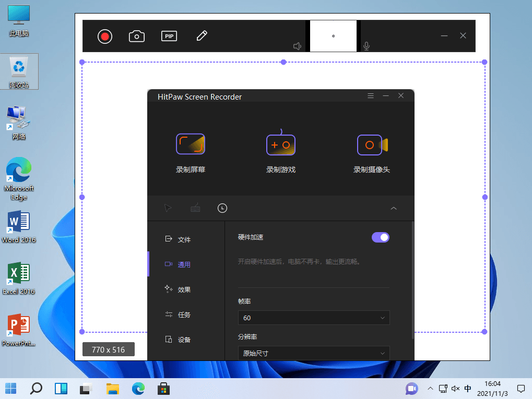This screenshot has width=532, height=399.
Task: Open the notification center icon
Action: [x=521, y=389]
